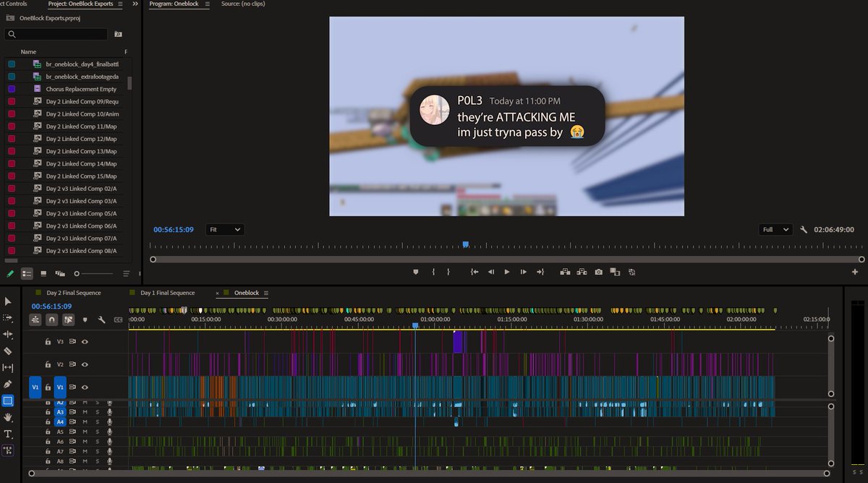This screenshot has width=868, height=483.
Task: Select the Ripple Edit tool
Action: coord(8,334)
